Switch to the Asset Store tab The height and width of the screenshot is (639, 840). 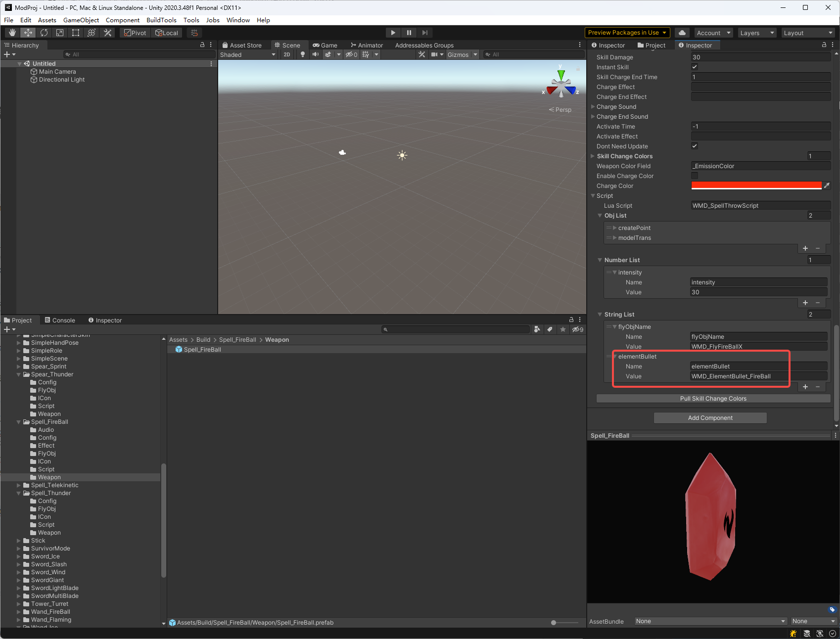coord(242,45)
